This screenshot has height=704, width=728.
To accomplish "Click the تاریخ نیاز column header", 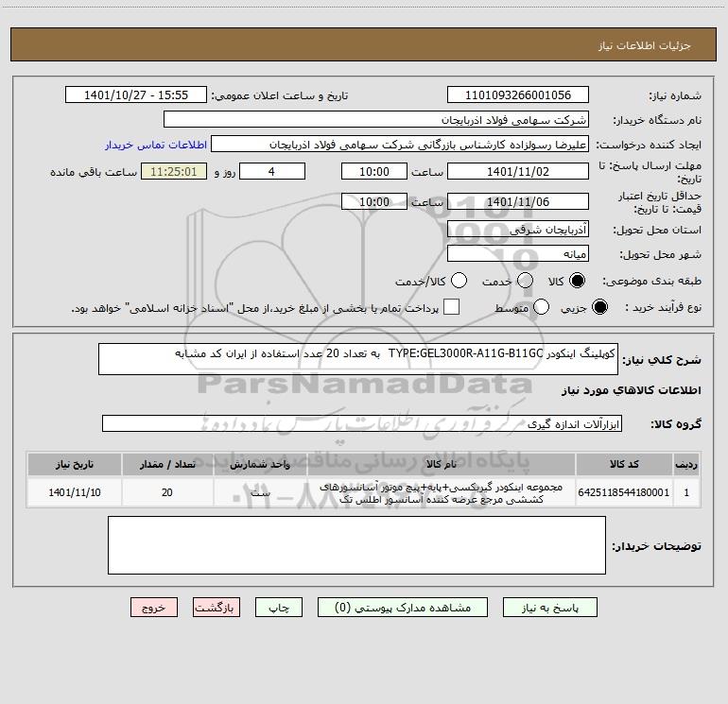I will [75, 464].
